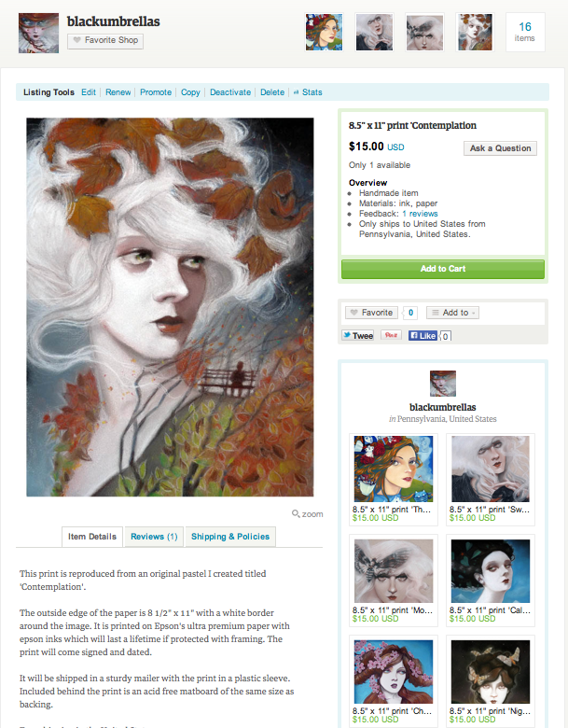The width and height of the screenshot is (568, 728).
Task: Click the green Add to Cart button
Action: tap(443, 269)
